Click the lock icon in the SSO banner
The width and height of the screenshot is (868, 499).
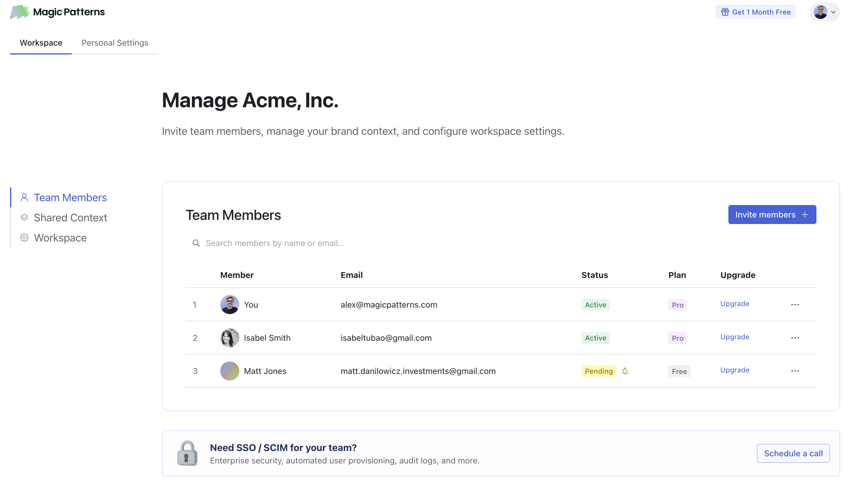187,453
